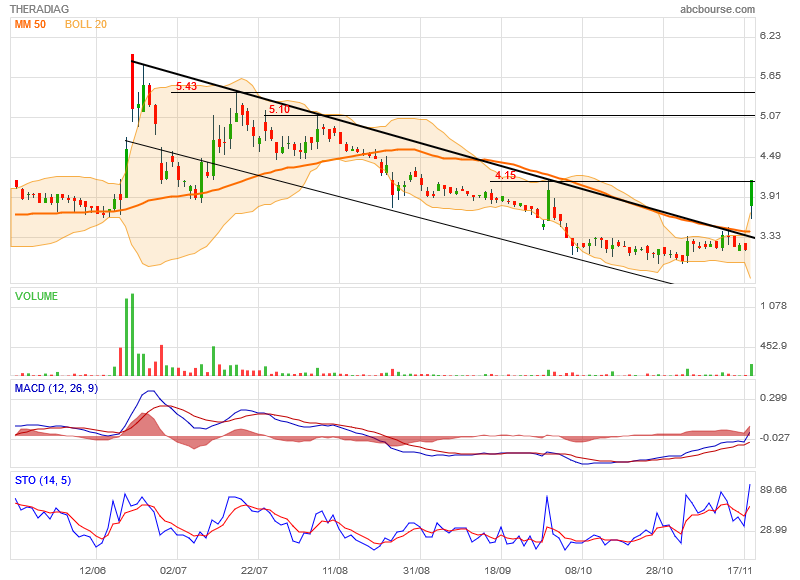This screenshot has width=800, height=580.
Task: Select the MM 50 legend label
Action: pos(31,23)
